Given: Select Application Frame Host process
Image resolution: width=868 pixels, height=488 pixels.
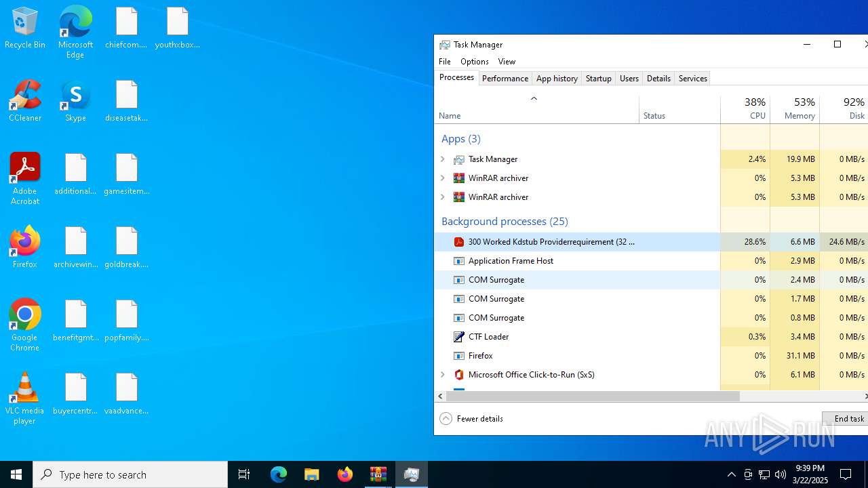Looking at the screenshot, I should [x=651, y=261].
